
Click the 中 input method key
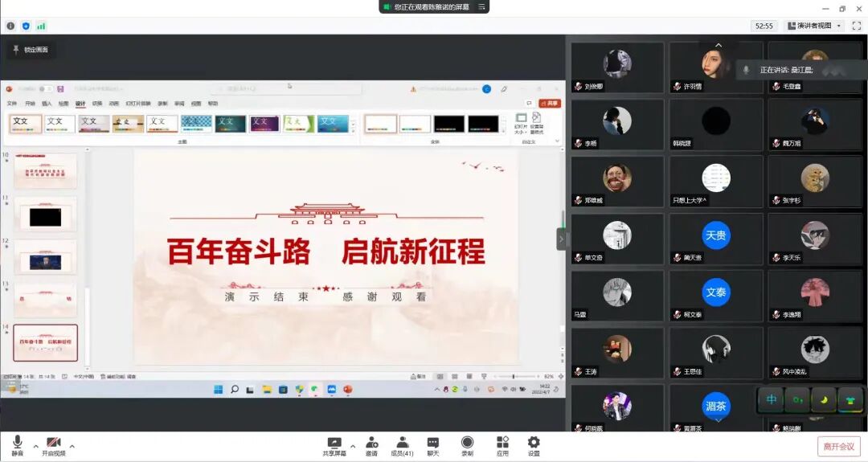coord(771,399)
